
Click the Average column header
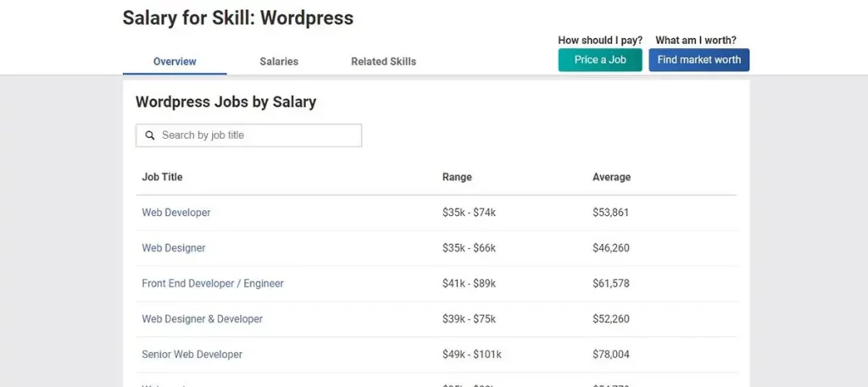tap(611, 177)
